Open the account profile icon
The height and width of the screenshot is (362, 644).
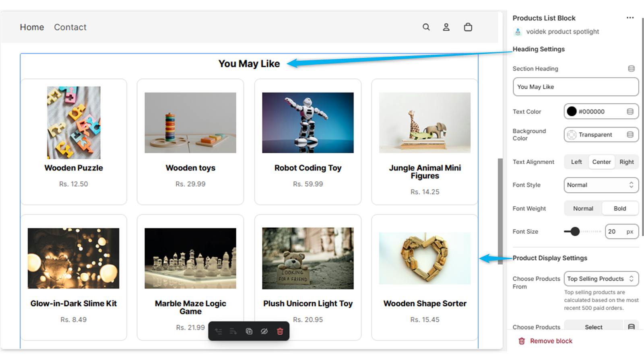pos(446,27)
